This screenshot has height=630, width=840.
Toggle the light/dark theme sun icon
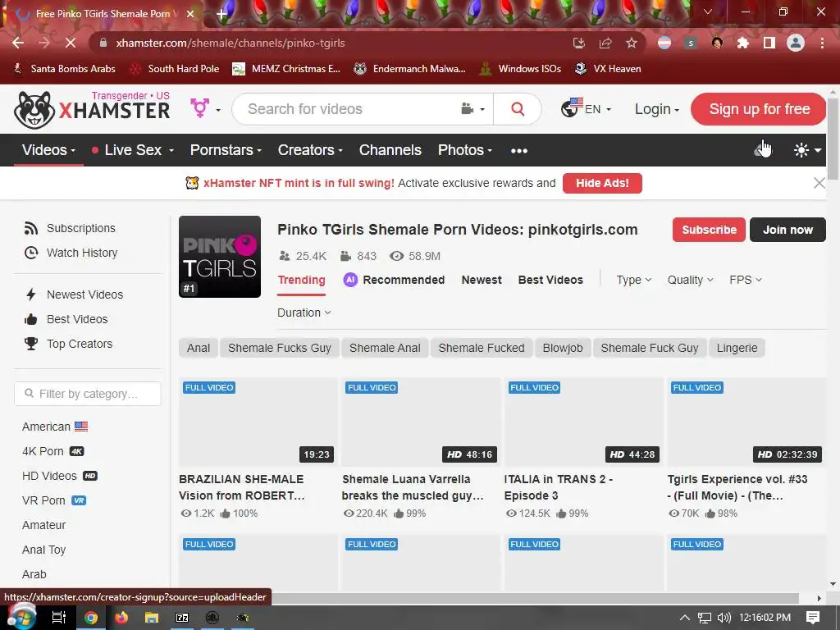pyautogui.click(x=807, y=150)
